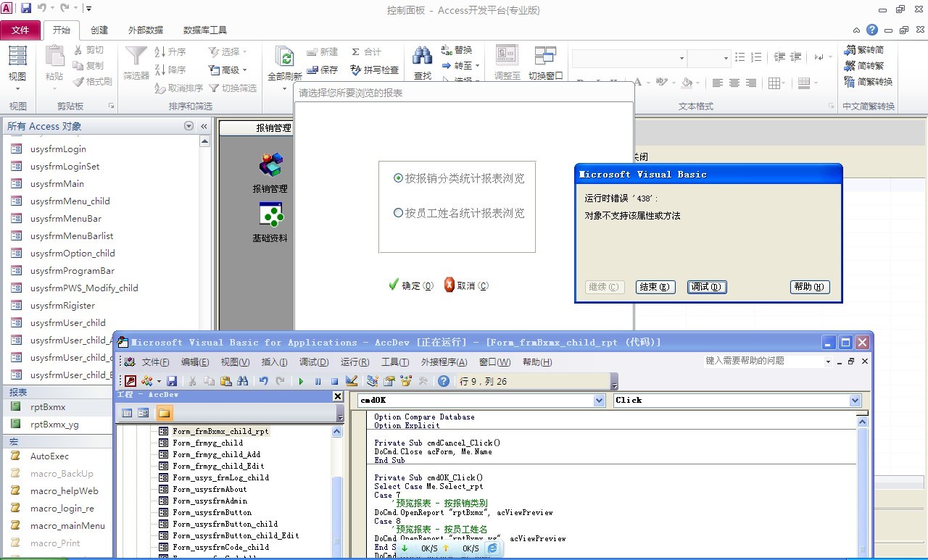This screenshot has width=928, height=560.
Task: Click 切换窗口 switch windows icon
Action: pos(545,57)
